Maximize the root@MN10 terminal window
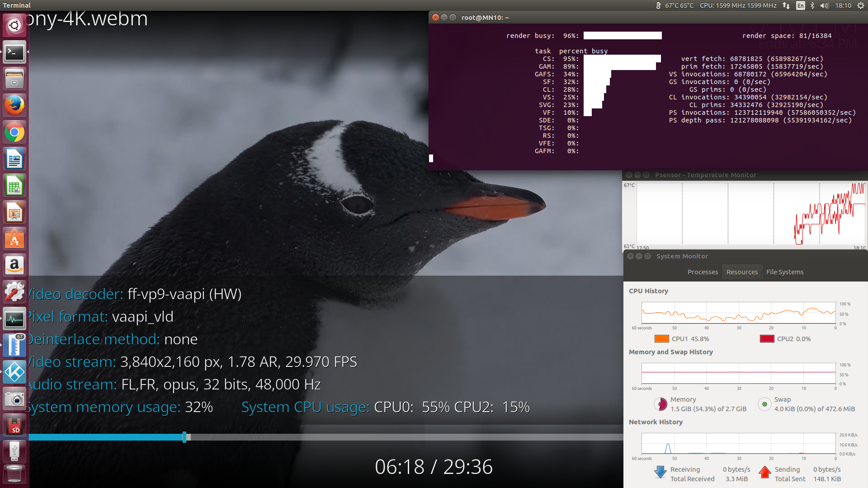Image resolution: width=868 pixels, height=488 pixels. click(x=453, y=17)
